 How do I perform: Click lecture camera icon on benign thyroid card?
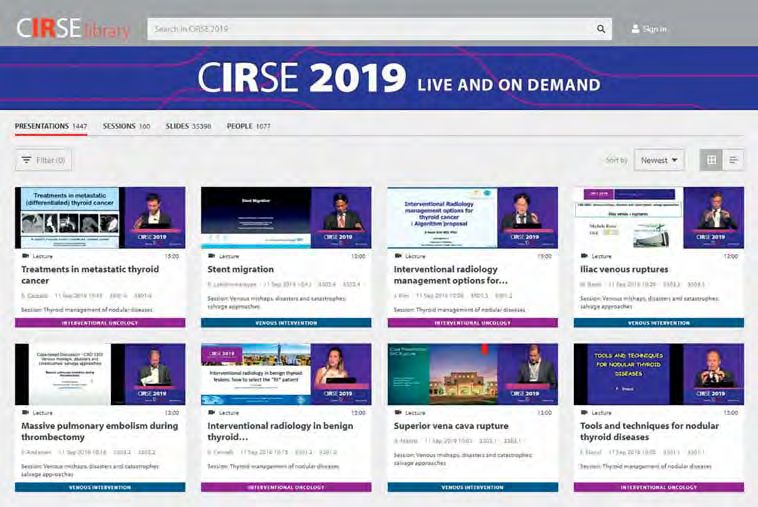[x=211, y=412]
